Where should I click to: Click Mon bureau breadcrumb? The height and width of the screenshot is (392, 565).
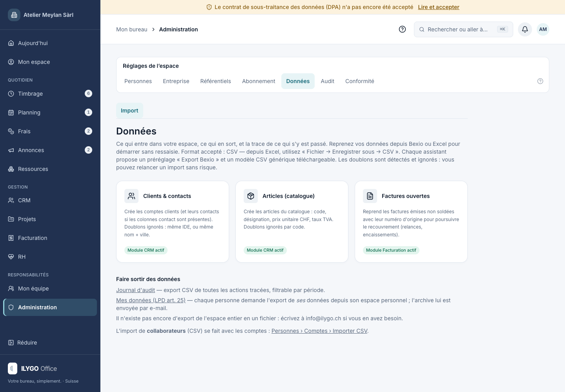[132, 29]
